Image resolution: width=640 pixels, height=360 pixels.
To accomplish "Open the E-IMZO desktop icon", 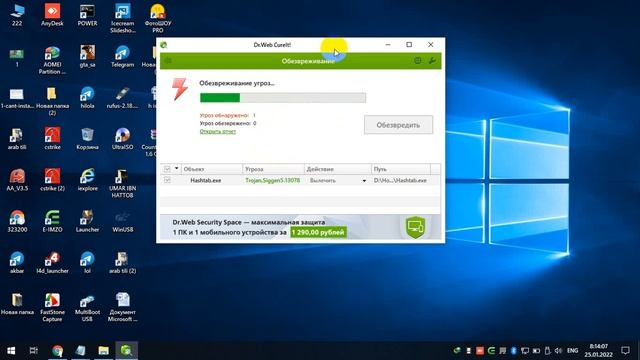I will [52, 222].
